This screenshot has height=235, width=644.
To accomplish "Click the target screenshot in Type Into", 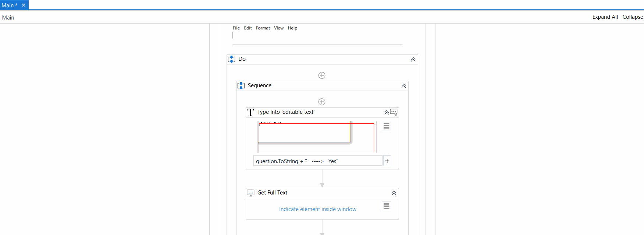I will [x=317, y=137].
